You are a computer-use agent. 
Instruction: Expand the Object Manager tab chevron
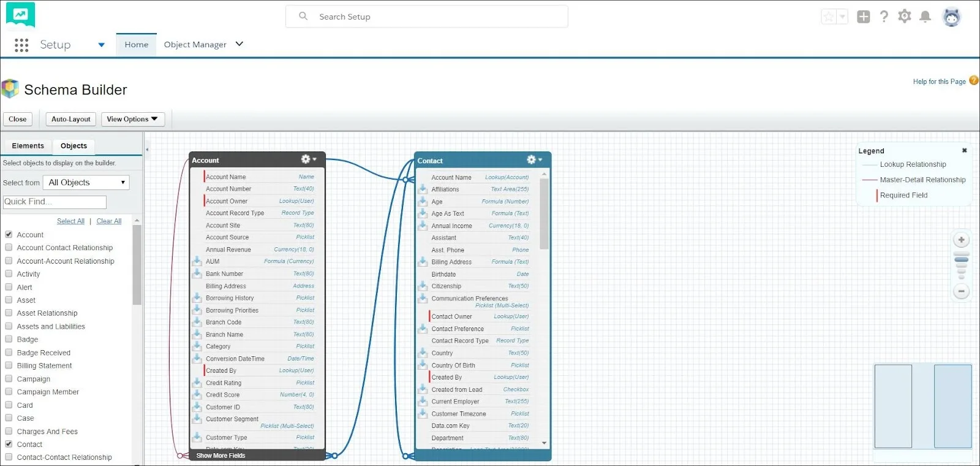pyautogui.click(x=239, y=44)
